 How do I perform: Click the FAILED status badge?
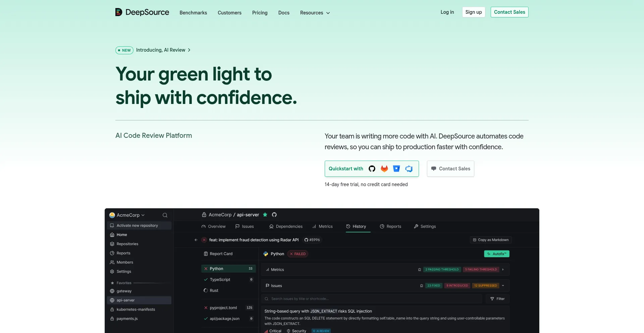pyautogui.click(x=298, y=254)
